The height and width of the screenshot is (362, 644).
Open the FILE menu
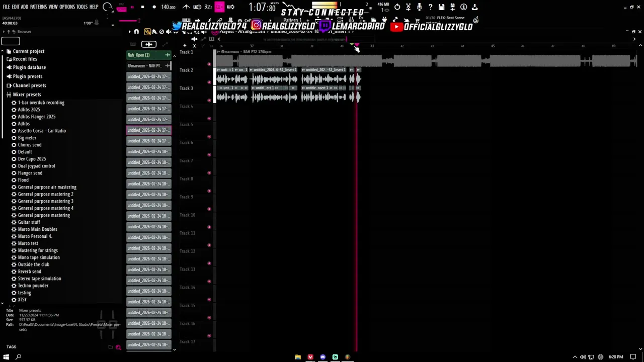pyautogui.click(x=6, y=7)
